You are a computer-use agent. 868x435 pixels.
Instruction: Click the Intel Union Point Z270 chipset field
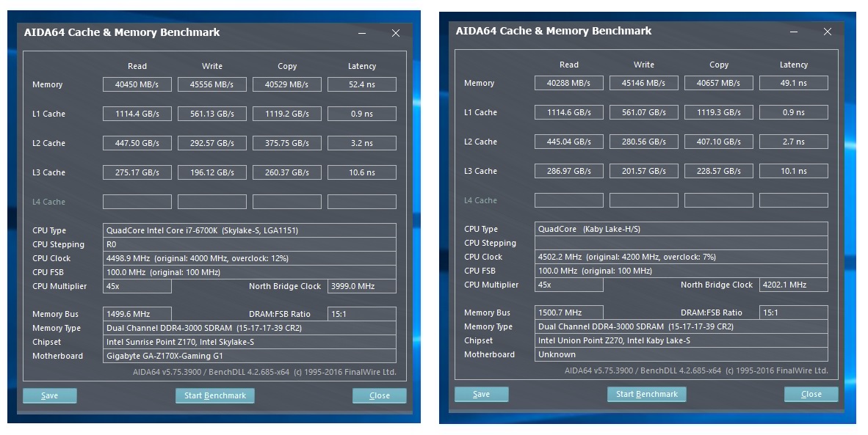(x=681, y=340)
